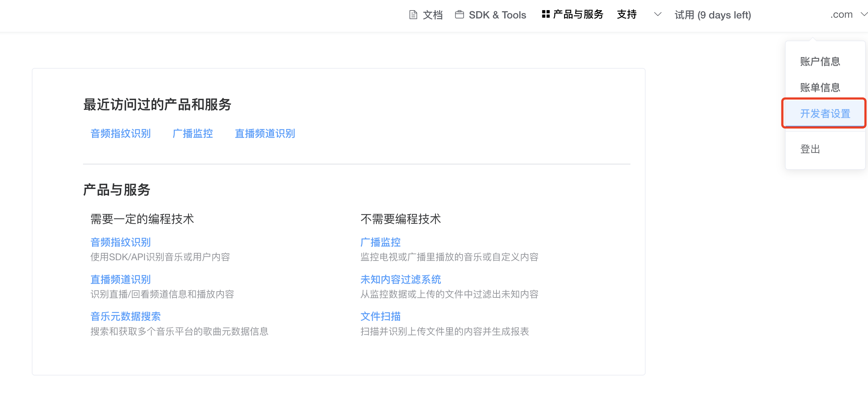The height and width of the screenshot is (399, 868).
Task: Select 账户信息 from account menu
Action: click(820, 61)
